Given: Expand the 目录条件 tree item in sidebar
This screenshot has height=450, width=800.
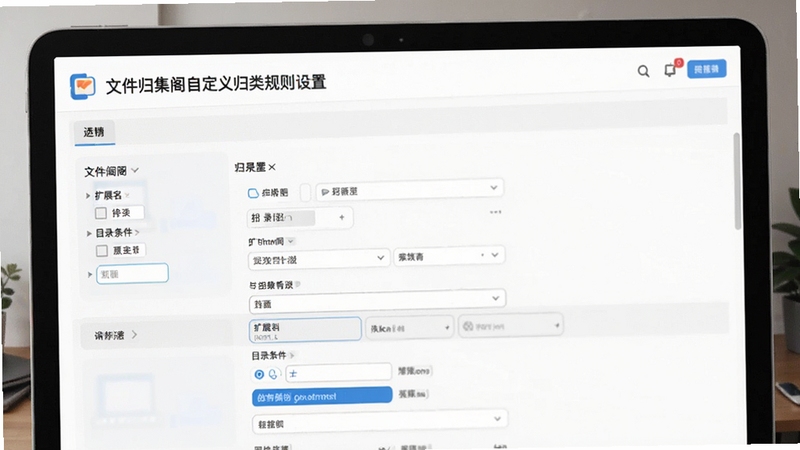Looking at the screenshot, I should 89,233.
